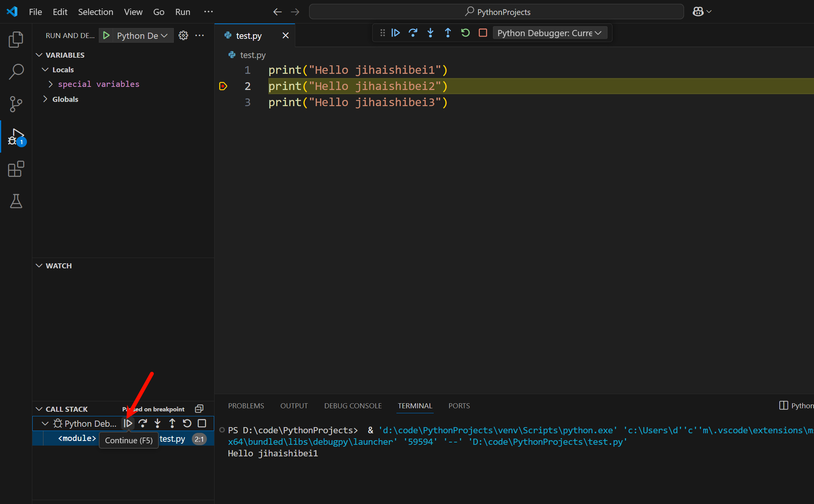Screen dimensions: 814x504
Task: Click the PythonProjects search box
Action: click(x=496, y=12)
